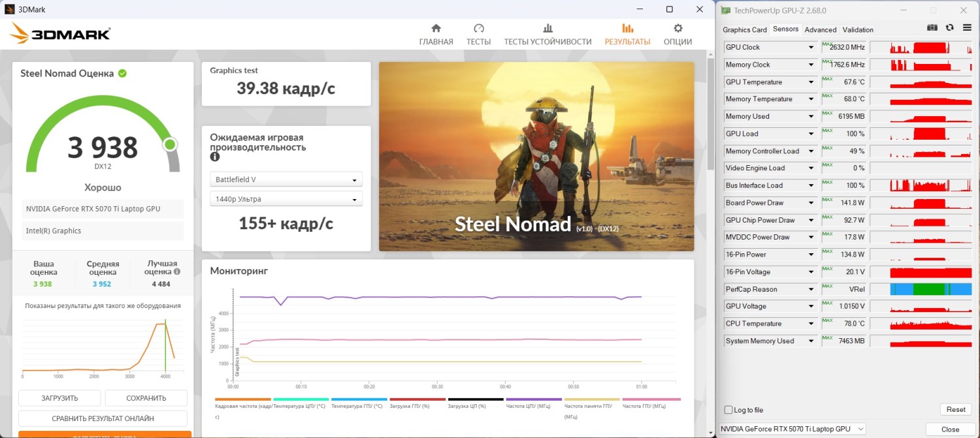The width and height of the screenshot is (980, 438).
Task: Expand the 16-Pin Voltage sensor dropdown
Action: point(811,272)
